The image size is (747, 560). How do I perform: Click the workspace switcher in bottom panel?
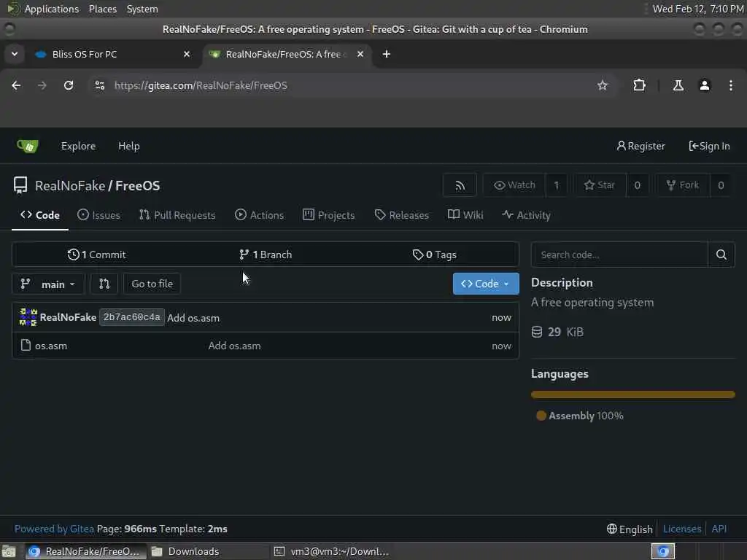[x=663, y=551]
